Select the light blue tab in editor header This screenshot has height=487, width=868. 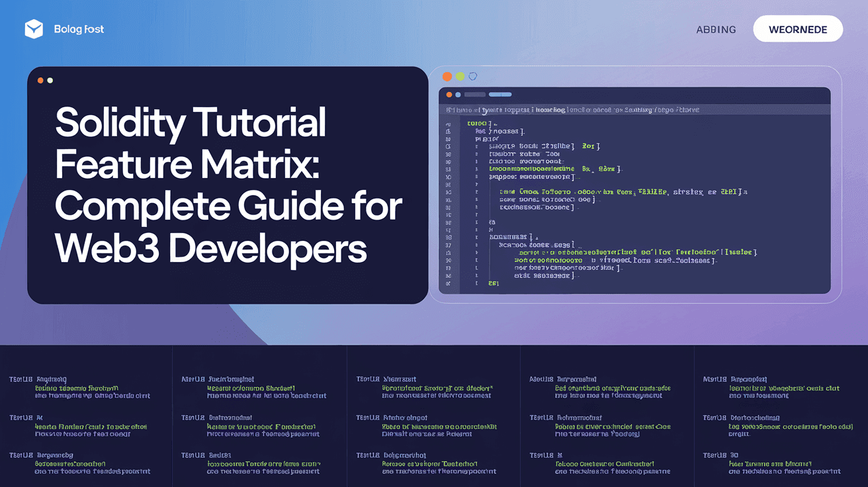coord(500,95)
